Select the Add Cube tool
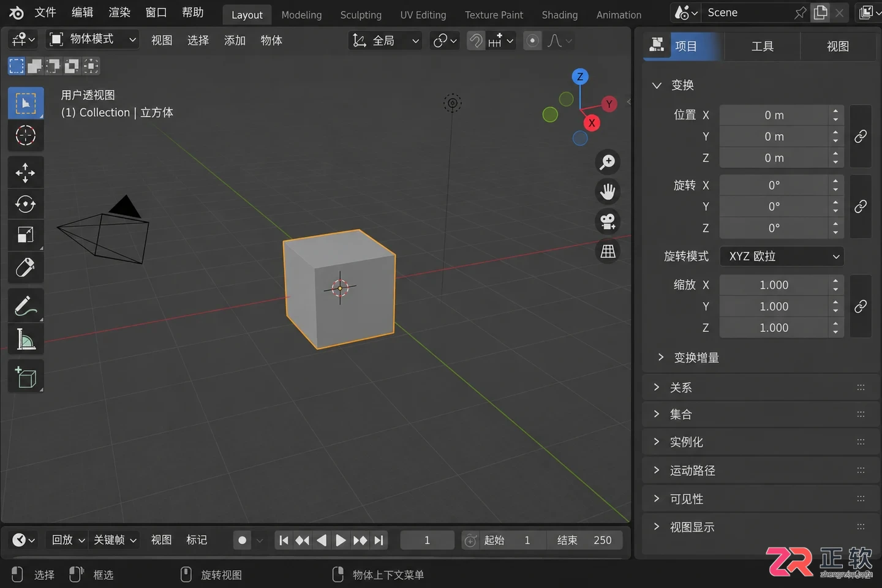 (x=26, y=376)
